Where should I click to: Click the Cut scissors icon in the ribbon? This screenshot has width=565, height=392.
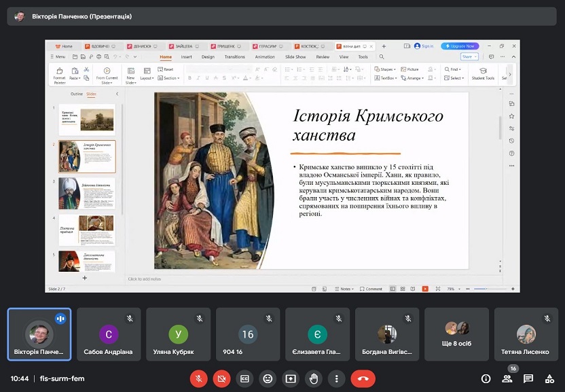tap(86, 69)
